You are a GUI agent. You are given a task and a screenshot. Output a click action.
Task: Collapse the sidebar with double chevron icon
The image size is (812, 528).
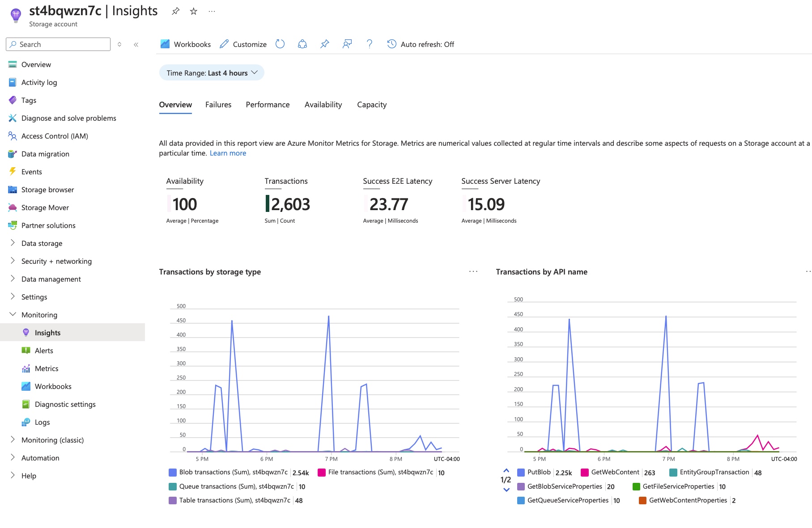coord(136,44)
